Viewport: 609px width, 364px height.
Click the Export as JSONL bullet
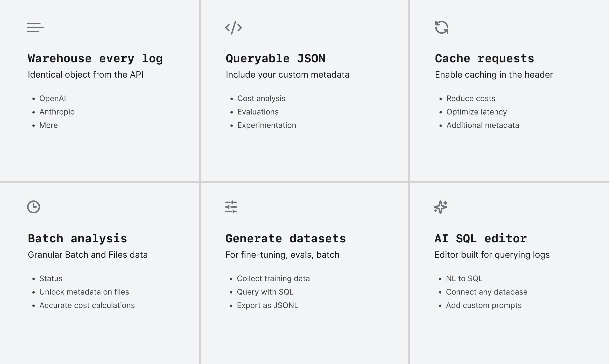[x=267, y=305]
